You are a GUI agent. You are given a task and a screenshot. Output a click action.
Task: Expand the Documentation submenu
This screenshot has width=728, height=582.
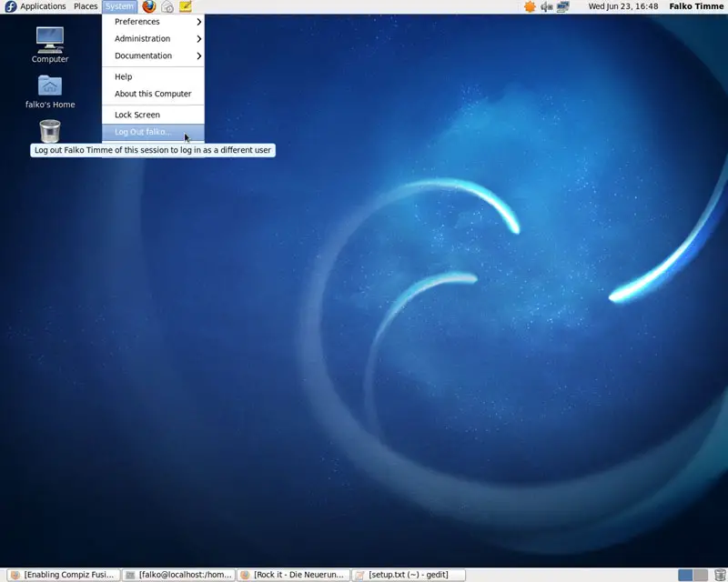153,55
